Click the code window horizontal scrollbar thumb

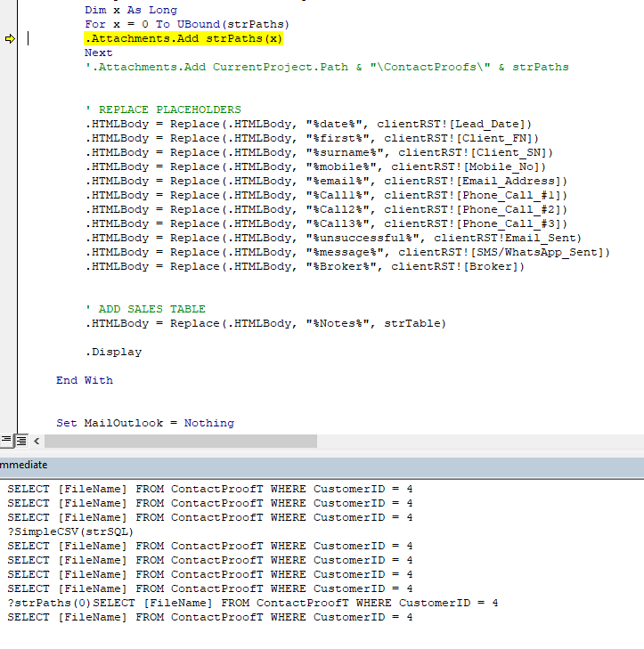pyautogui.click(x=181, y=442)
